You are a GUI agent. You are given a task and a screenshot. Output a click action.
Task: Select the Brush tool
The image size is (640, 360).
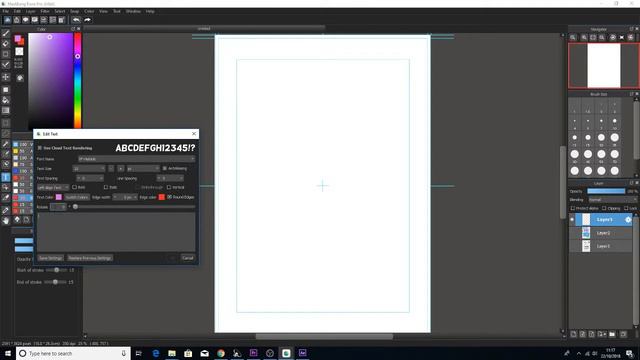(x=6, y=33)
